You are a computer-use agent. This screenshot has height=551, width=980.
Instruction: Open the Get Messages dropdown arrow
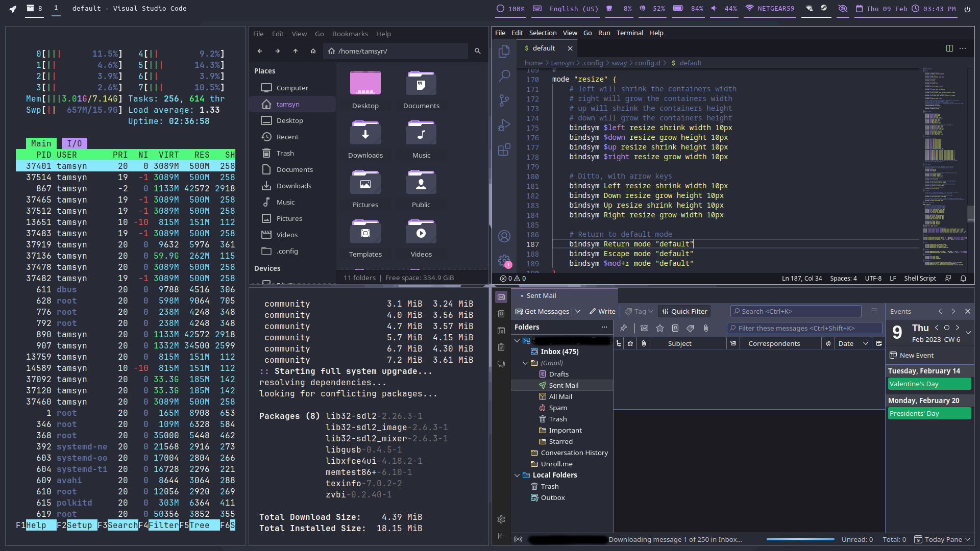[578, 311]
